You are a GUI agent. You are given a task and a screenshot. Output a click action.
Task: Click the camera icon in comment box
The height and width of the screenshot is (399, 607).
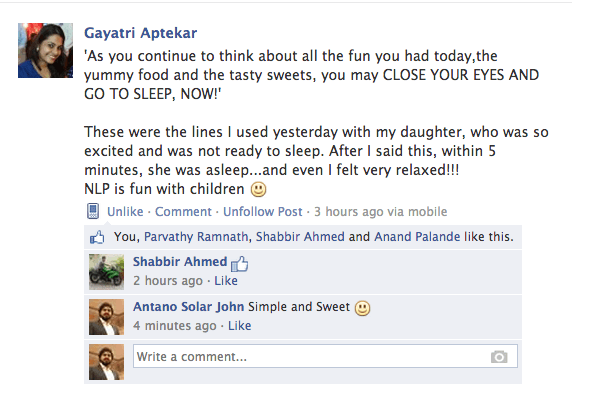[499, 356]
